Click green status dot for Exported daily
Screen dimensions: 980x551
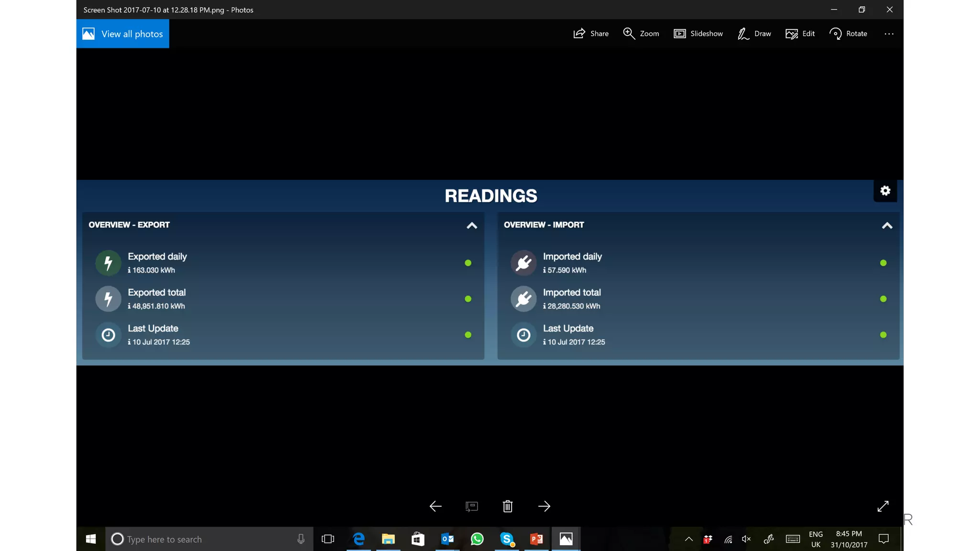tap(468, 263)
